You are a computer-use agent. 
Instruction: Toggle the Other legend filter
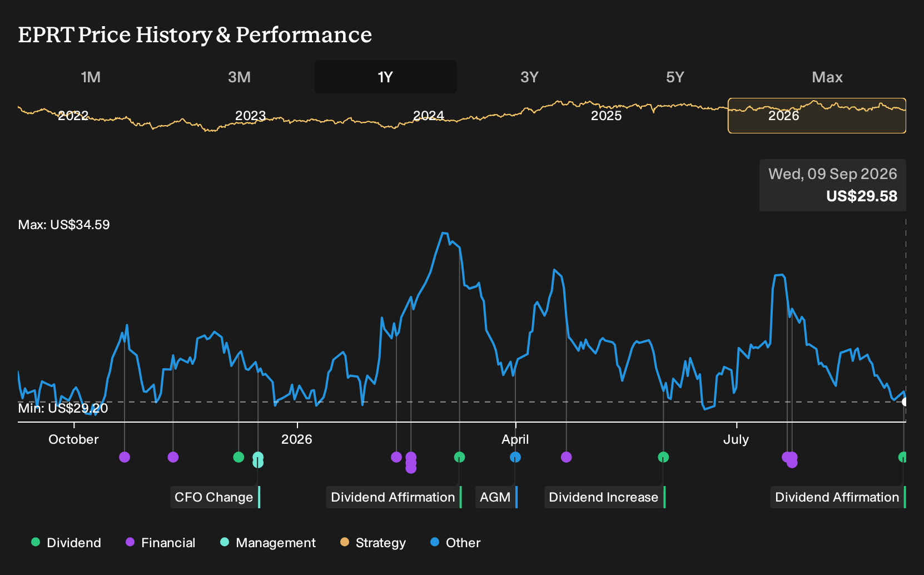[x=455, y=543]
